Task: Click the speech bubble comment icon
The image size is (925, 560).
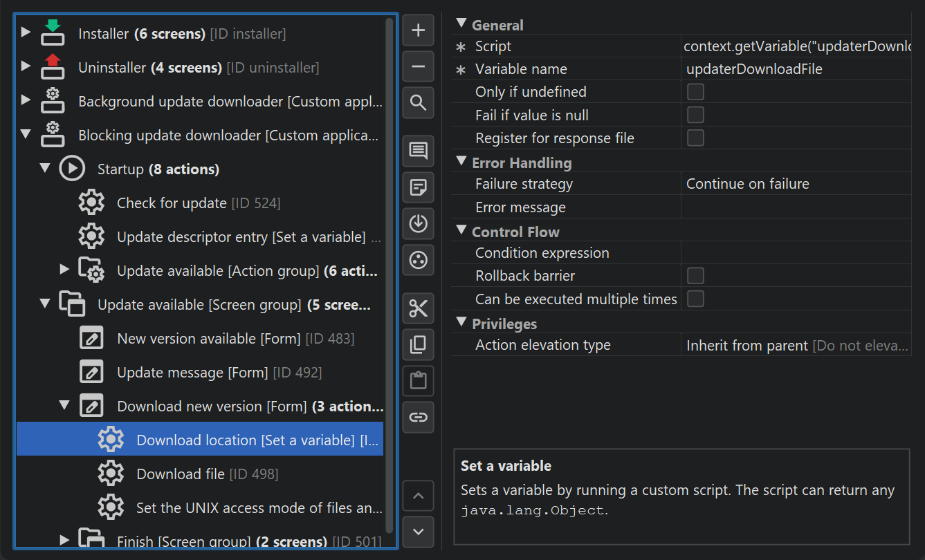Action: point(418,151)
